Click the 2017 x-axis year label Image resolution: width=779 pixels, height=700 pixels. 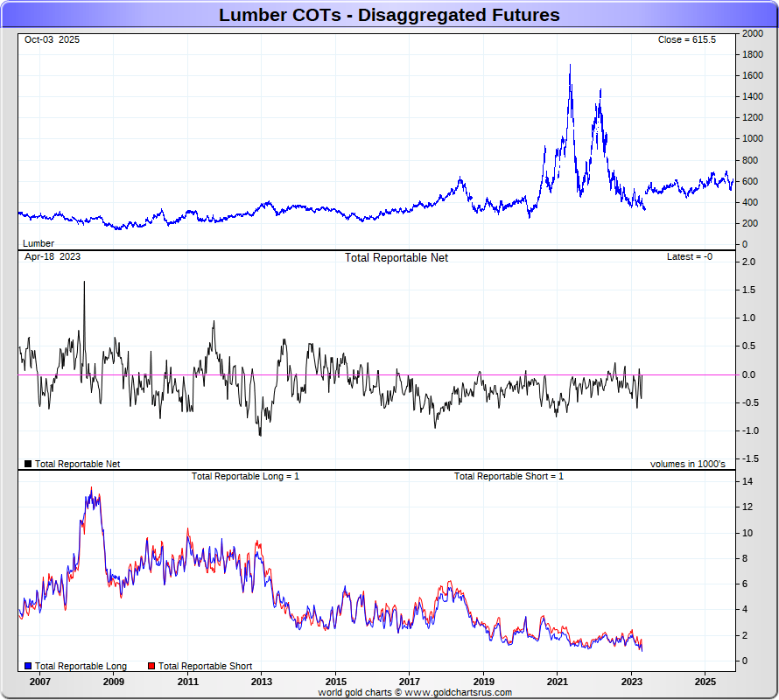pos(410,682)
